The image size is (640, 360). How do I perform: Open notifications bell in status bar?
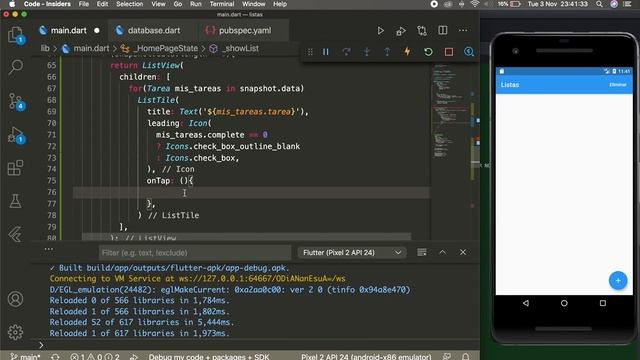(466, 357)
